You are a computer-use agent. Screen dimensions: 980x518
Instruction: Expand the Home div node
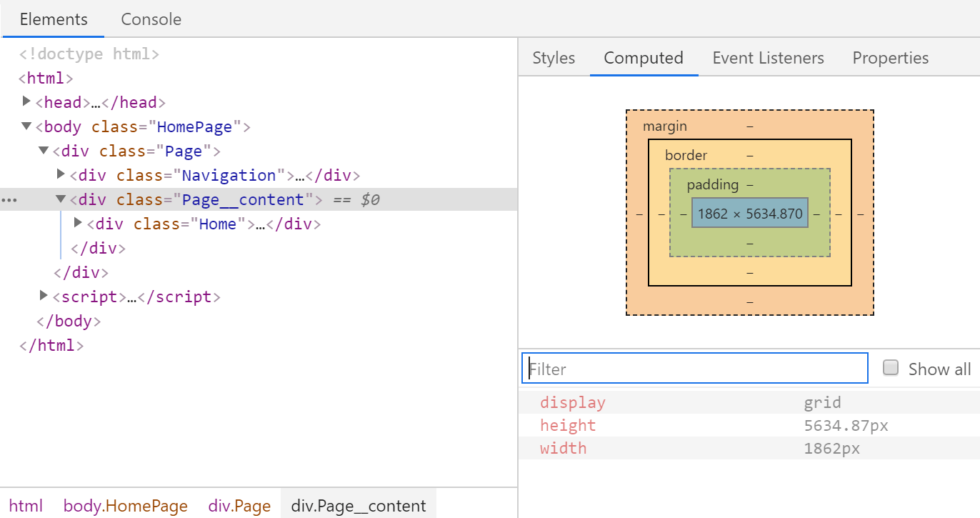coord(79,223)
